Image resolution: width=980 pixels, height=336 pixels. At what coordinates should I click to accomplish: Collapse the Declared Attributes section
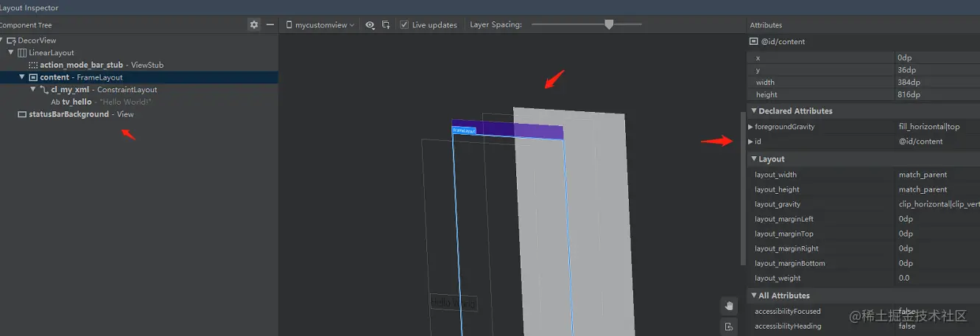tap(753, 111)
